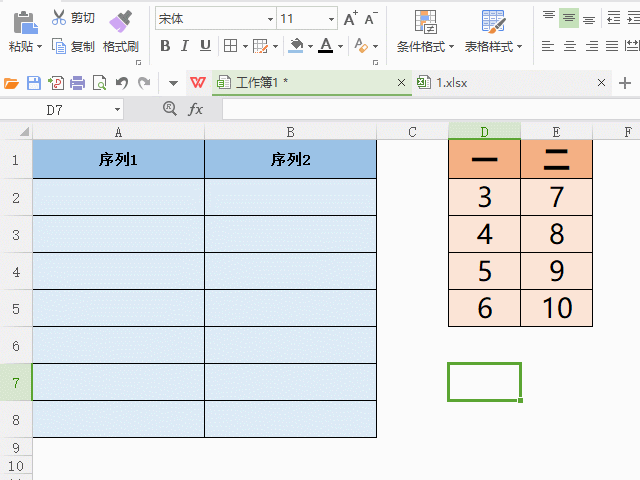Open the clipboard group dialog launcher
640x480 pixels.
coord(138,62)
